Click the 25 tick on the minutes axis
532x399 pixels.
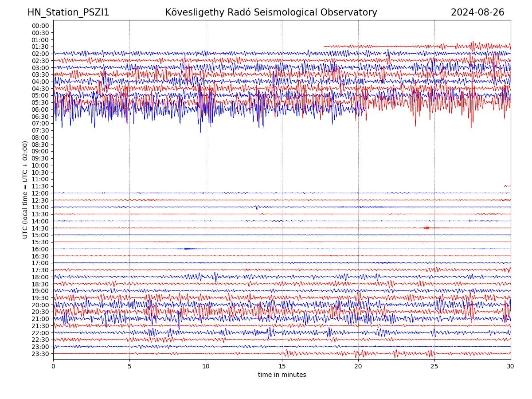pos(434,366)
